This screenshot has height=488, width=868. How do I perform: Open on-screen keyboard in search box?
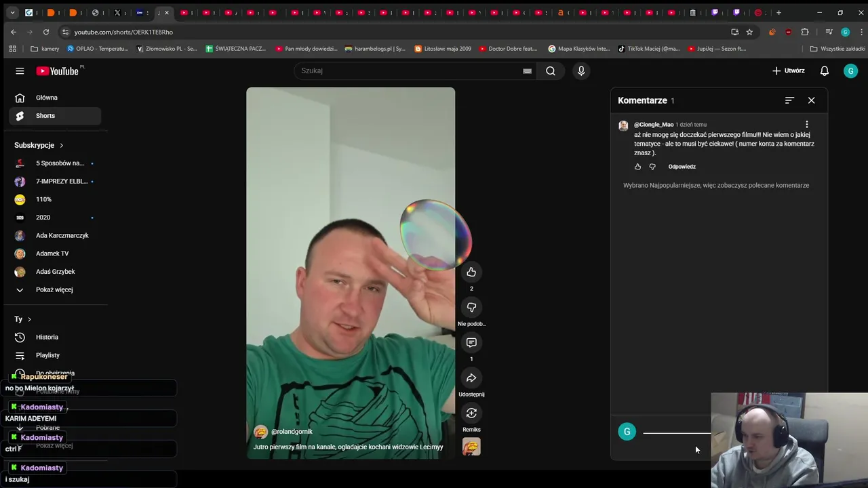point(527,70)
